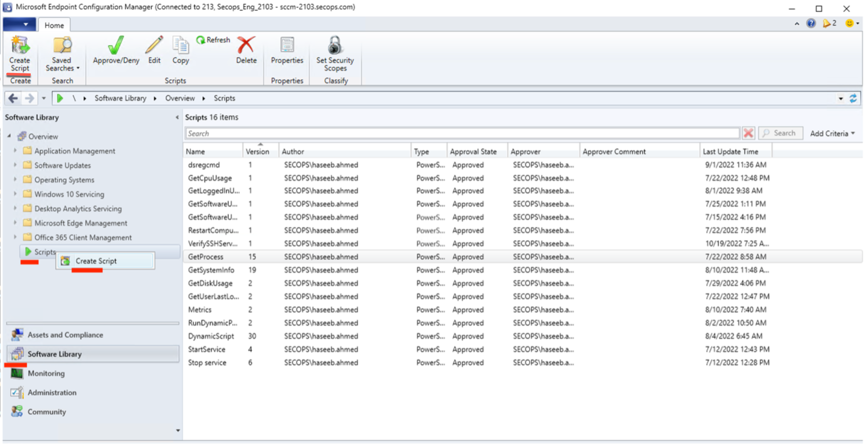Click Refresh in the ribbon

pyautogui.click(x=213, y=40)
